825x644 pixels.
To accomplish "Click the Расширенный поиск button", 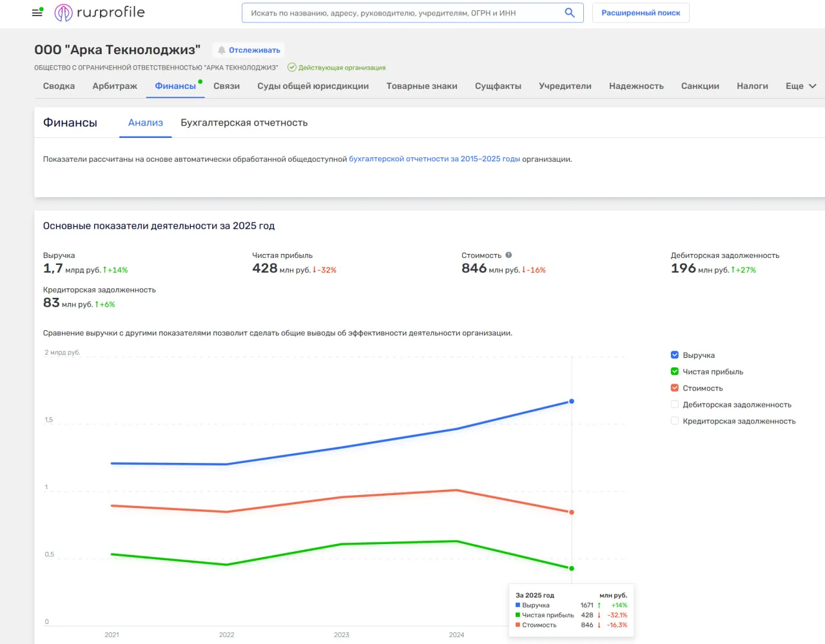I will pos(641,13).
